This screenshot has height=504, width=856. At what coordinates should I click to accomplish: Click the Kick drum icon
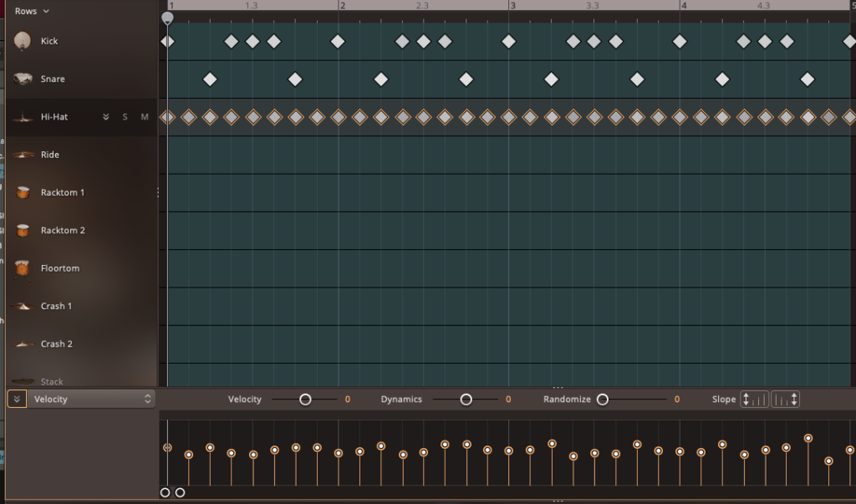tap(23, 41)
